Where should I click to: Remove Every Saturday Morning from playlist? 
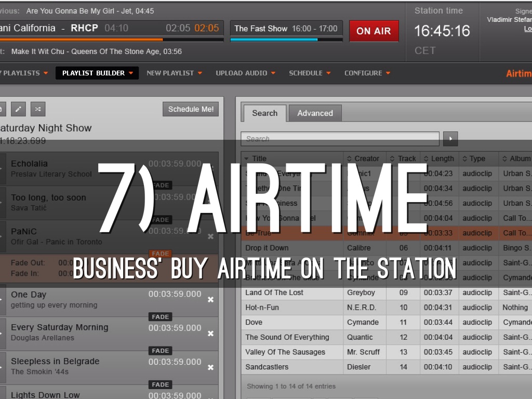coord(210,334)
